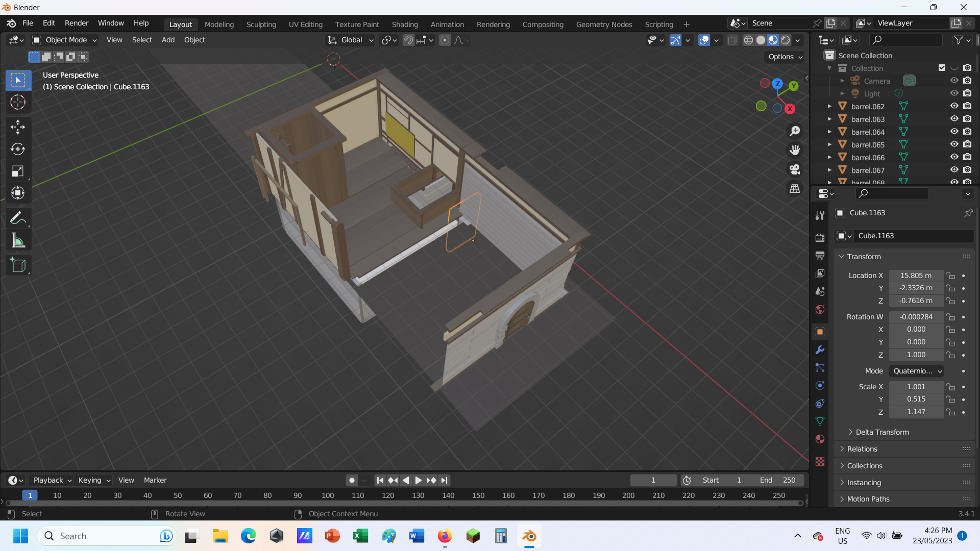The height and width of the screenshot is (551, 980).
Task: Open the Playback popover
Action: [x=52, y=480]
